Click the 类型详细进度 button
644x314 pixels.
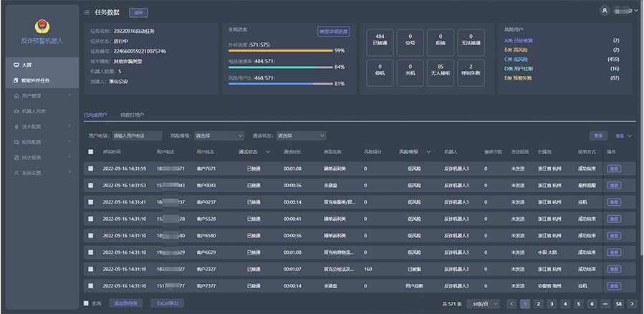333,32
